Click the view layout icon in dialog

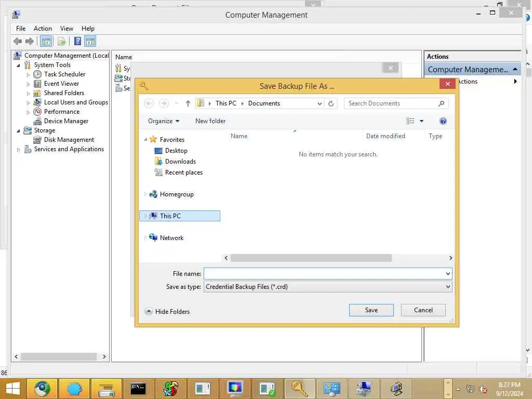pos(410,121)
